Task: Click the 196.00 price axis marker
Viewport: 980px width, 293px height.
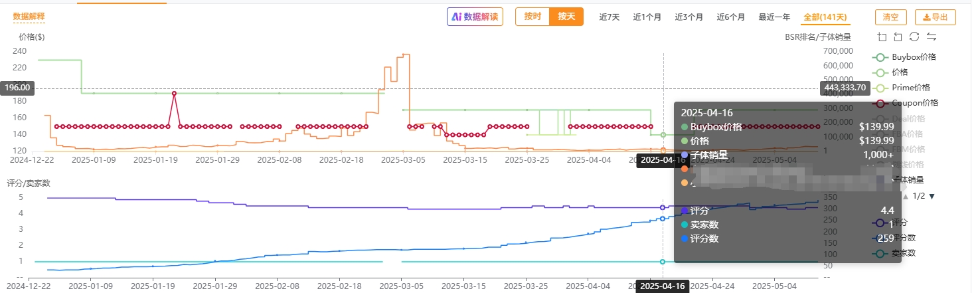Action: pyautogui.click(x=17, y=88)
